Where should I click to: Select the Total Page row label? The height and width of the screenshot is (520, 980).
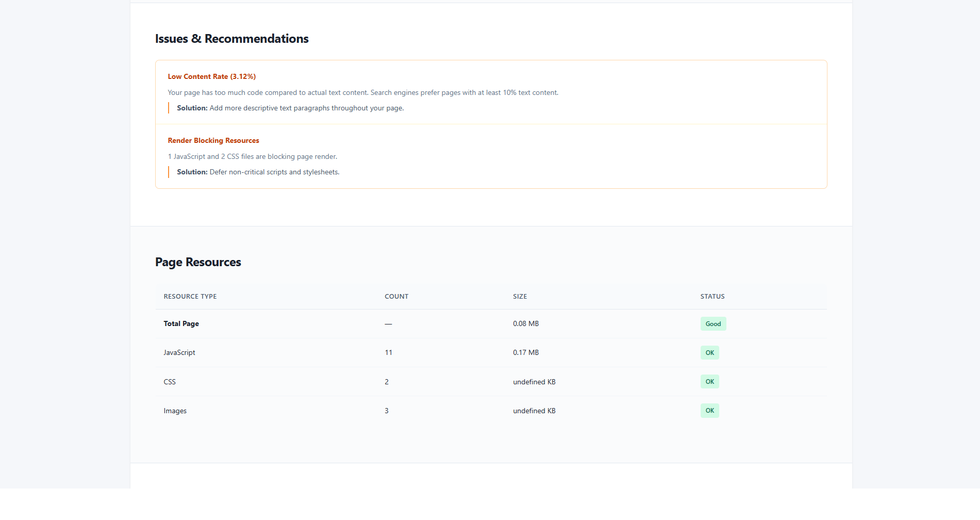click(181, 323)
